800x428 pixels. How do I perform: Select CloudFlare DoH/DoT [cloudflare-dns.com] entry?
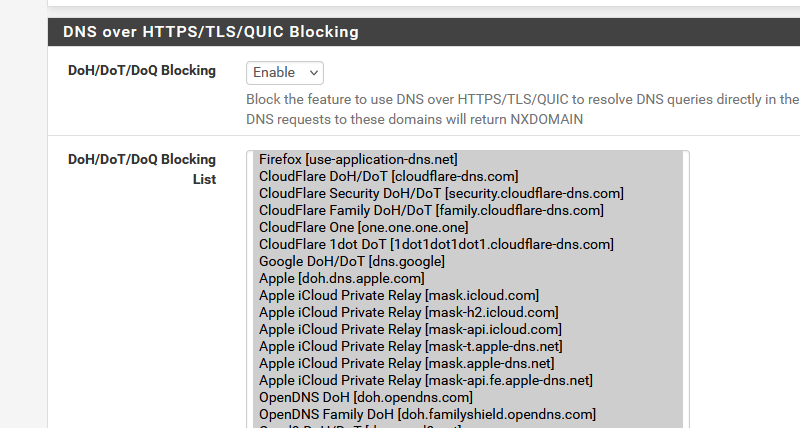click(x=388, y=176)
